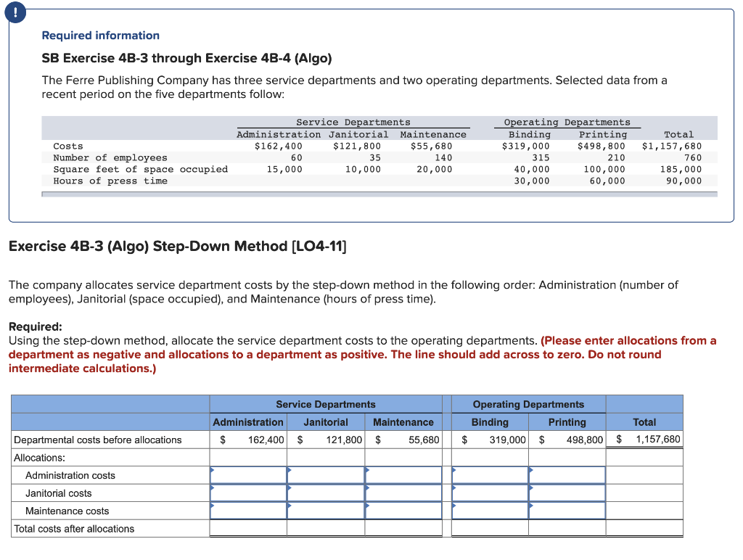The height and width of the screenshot is (560, 743).
Task: Click the 760 total employees value
Action: pos(693,157)
